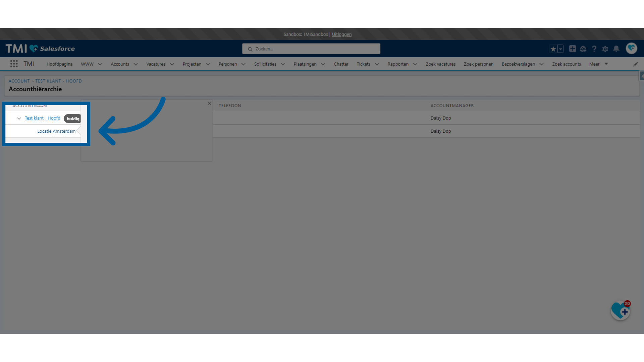This screenshot has height=362, width=644.
Task: Close the accounthiërarchie popup
Action: point(209,103)
